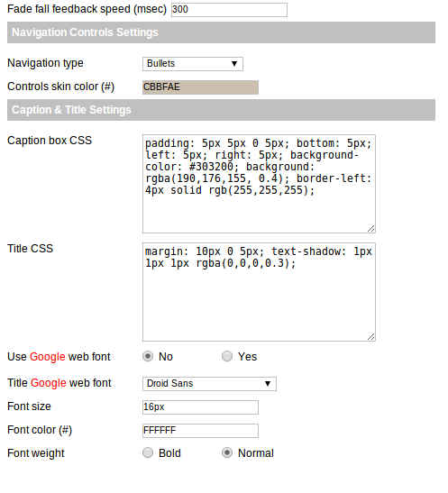Click the Droid Sans dropdown arrow

click(268, 384)
